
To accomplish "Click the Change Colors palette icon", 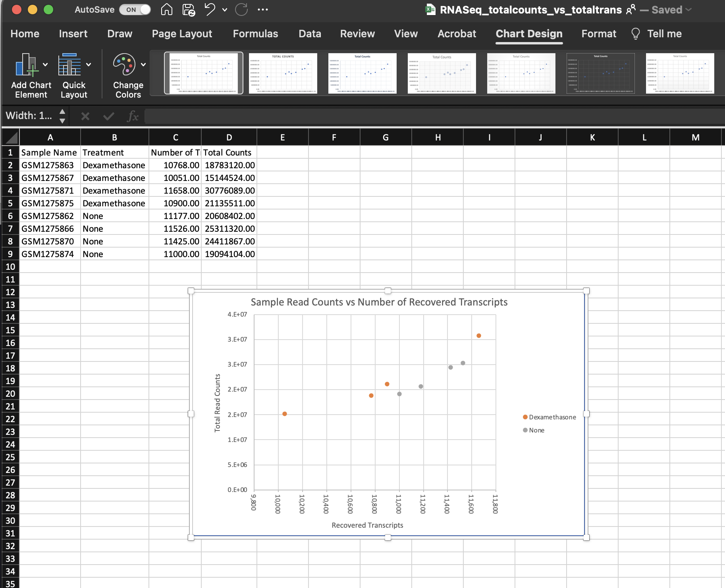I will coord(124,65).
